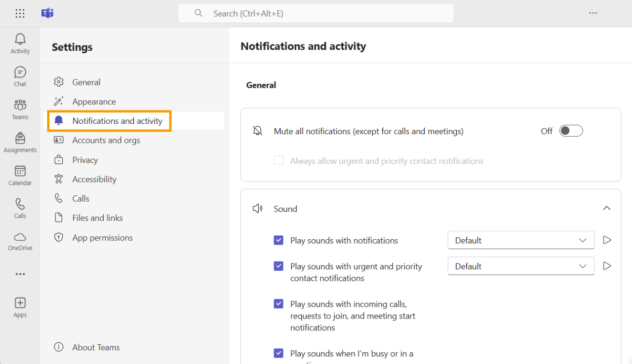Open Settings and more ellipsis in title bar
This screenshot has height=364, width=632.
click(x=593, y=13)
